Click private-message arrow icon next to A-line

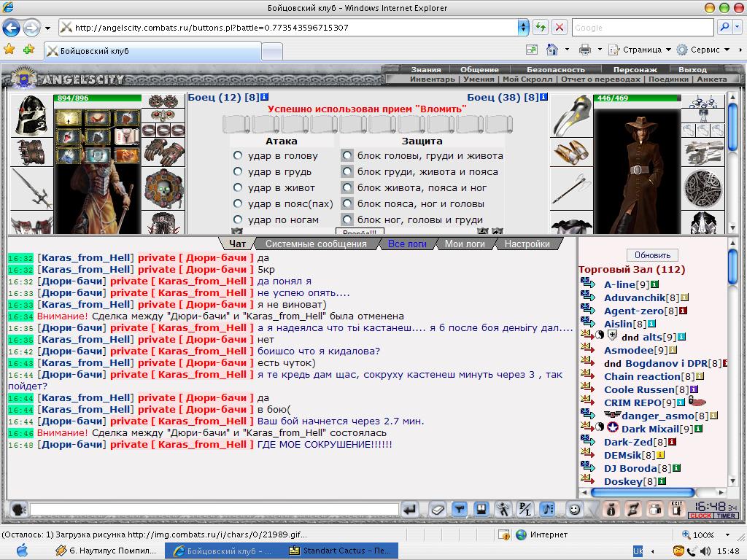[x=588, y=284]
